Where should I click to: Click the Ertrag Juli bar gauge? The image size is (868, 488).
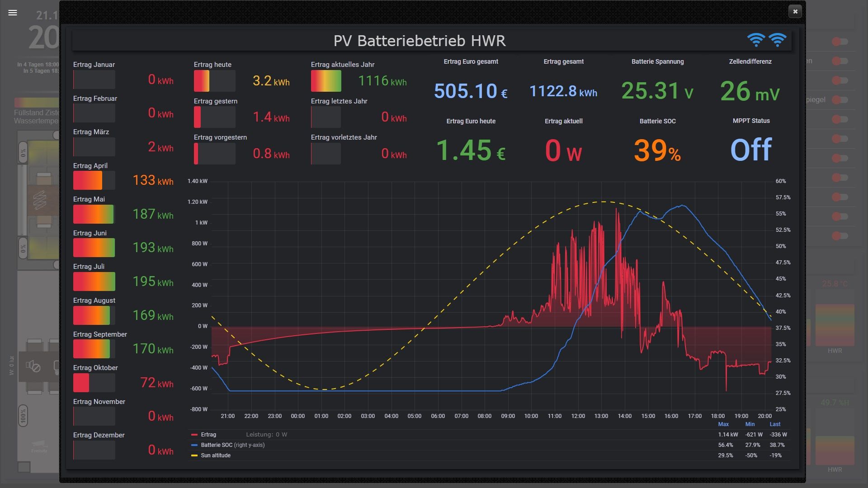click(94, 282)
